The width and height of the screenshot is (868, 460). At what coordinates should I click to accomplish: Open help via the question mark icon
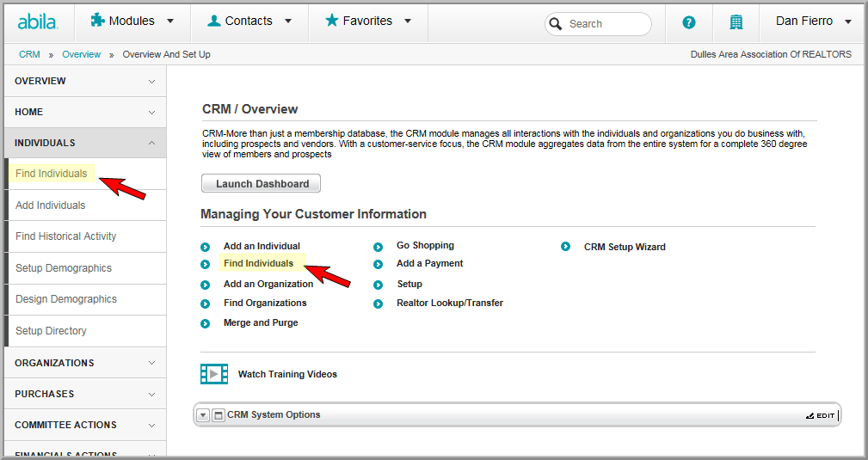click(x=689, y=22)
